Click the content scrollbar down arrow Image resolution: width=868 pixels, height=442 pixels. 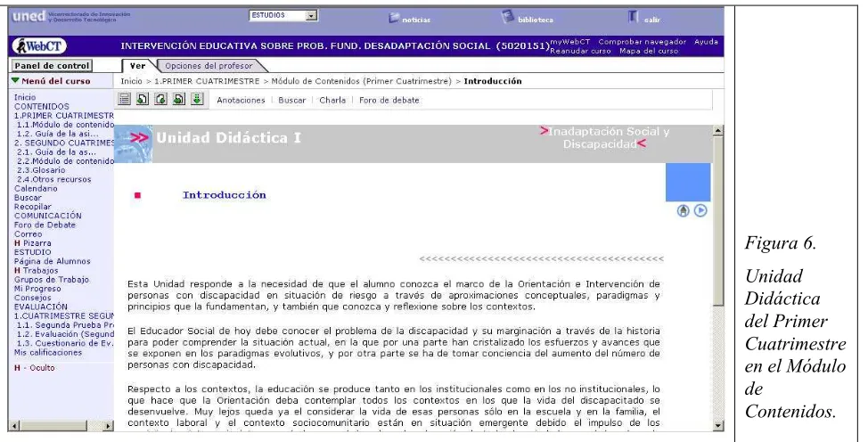718,425
